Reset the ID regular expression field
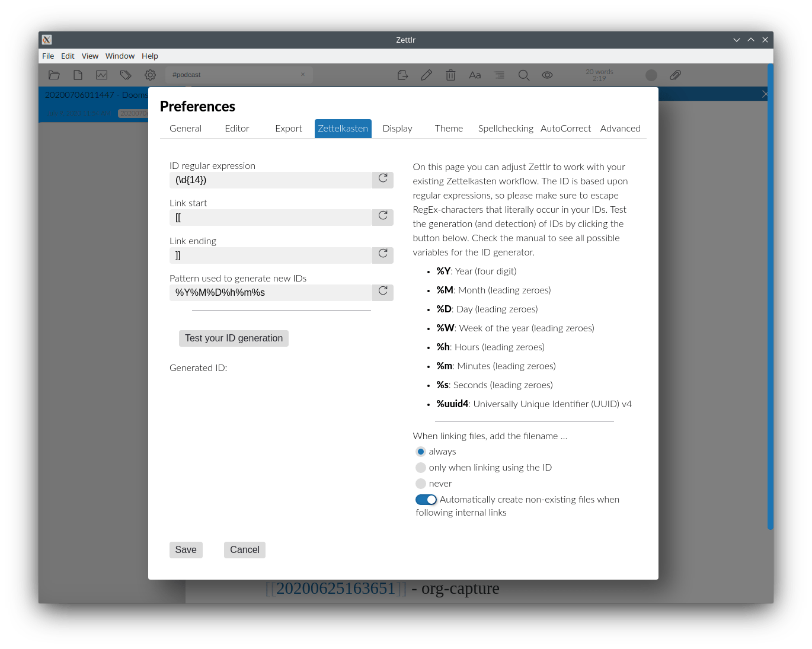This screenshot has width=812, height=649. tap(383, 179)
